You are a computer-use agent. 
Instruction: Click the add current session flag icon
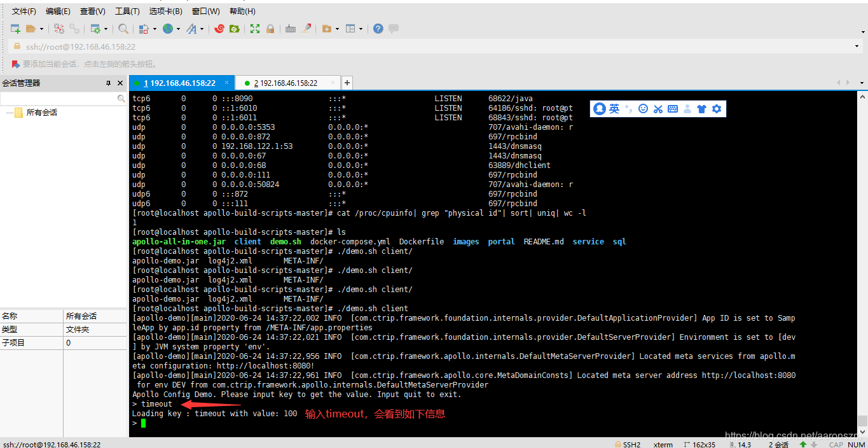[16, 64]
